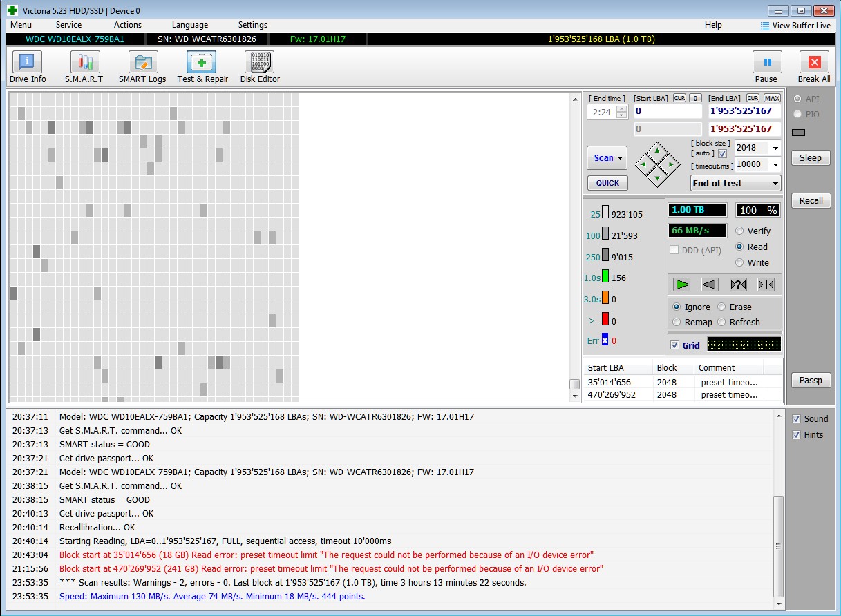Select the Refresh radio option
841x616 pixels.
pos(721,323)
